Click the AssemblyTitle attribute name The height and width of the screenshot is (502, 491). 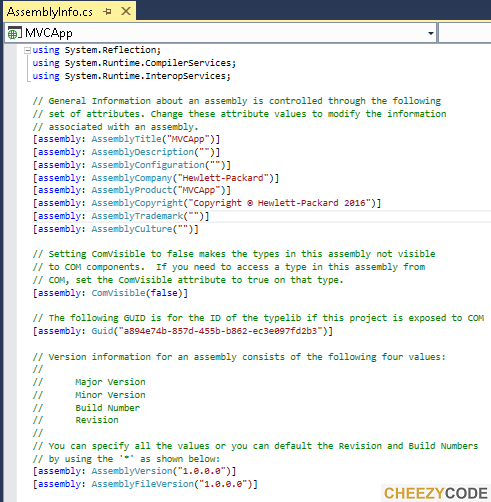click(126, 139)
